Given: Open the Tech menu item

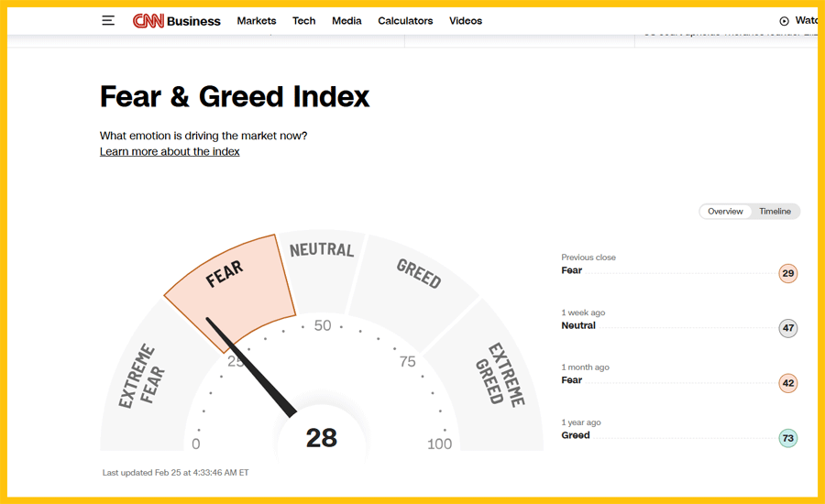Looking at the screenshot, I should 303,20.
